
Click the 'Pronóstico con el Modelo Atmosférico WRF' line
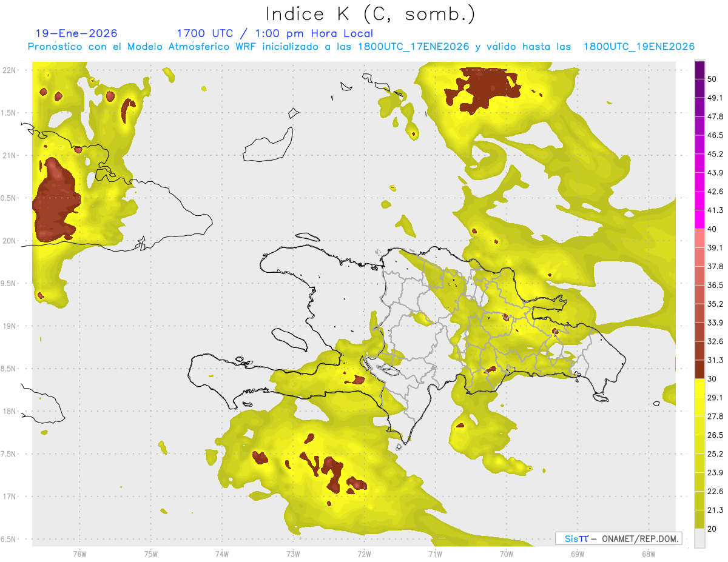tap(361, 47)
